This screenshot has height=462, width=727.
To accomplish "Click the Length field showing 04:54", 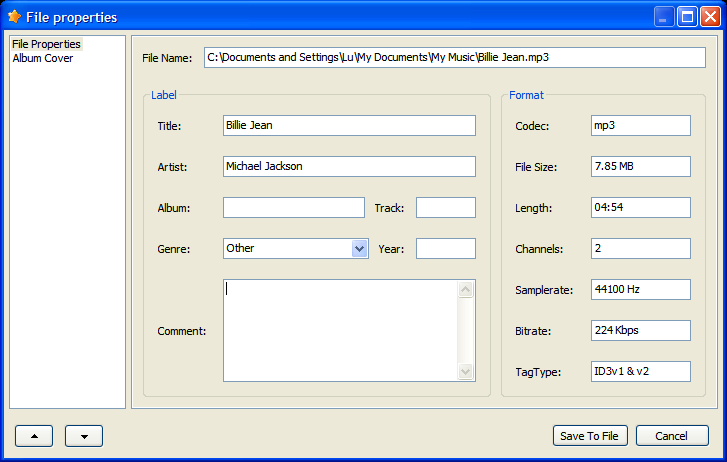I will pos(641,207).
